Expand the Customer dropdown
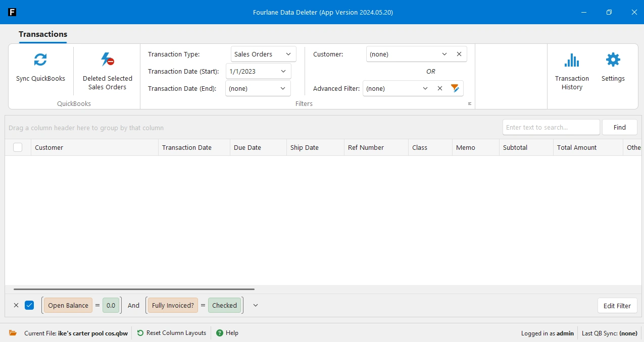 (x=444, y=54)
